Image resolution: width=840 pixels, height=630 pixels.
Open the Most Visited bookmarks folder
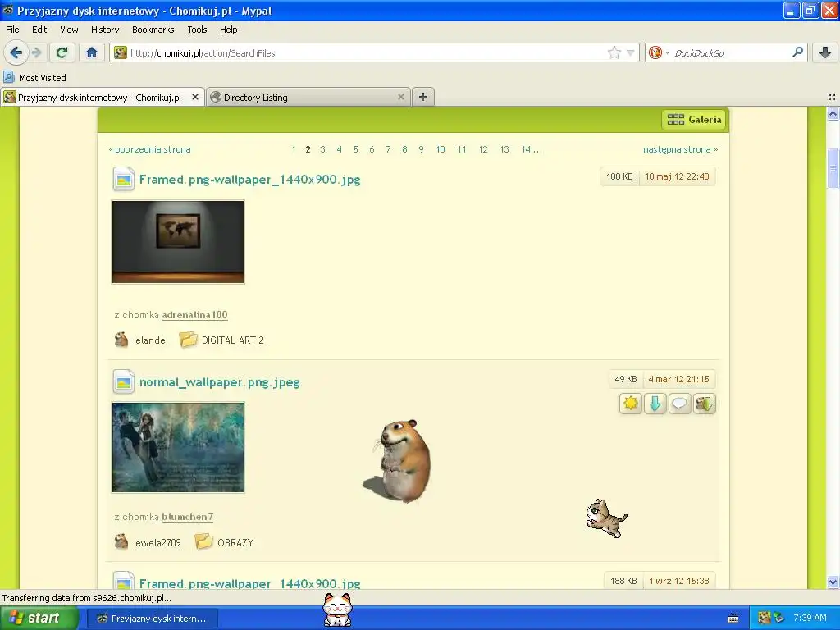pyautogui.click(x=35, y=78)
